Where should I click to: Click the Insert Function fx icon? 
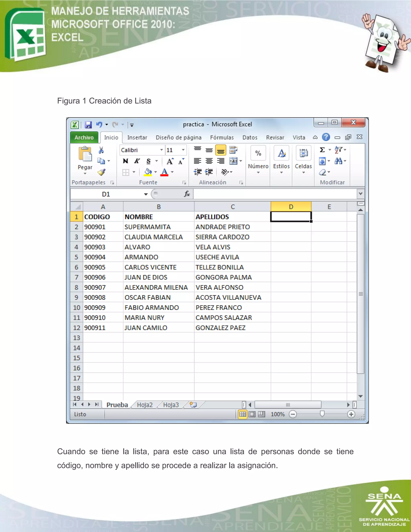(187, 194)
